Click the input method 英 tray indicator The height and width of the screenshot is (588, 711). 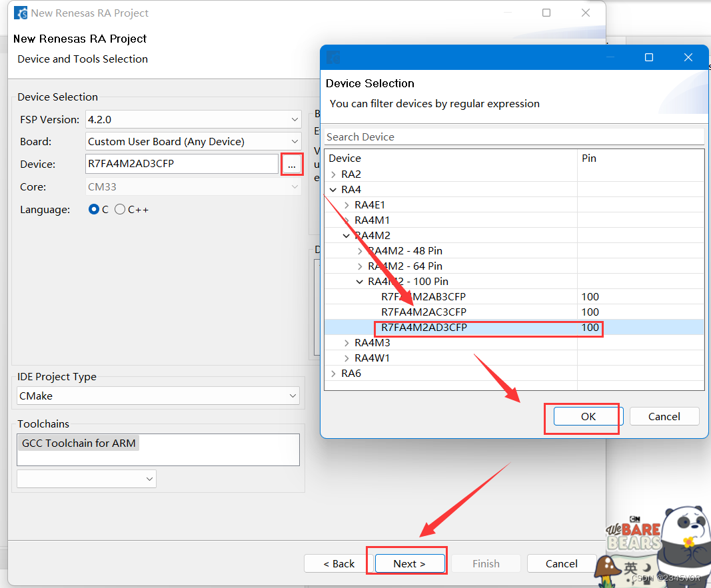(630, 567)
